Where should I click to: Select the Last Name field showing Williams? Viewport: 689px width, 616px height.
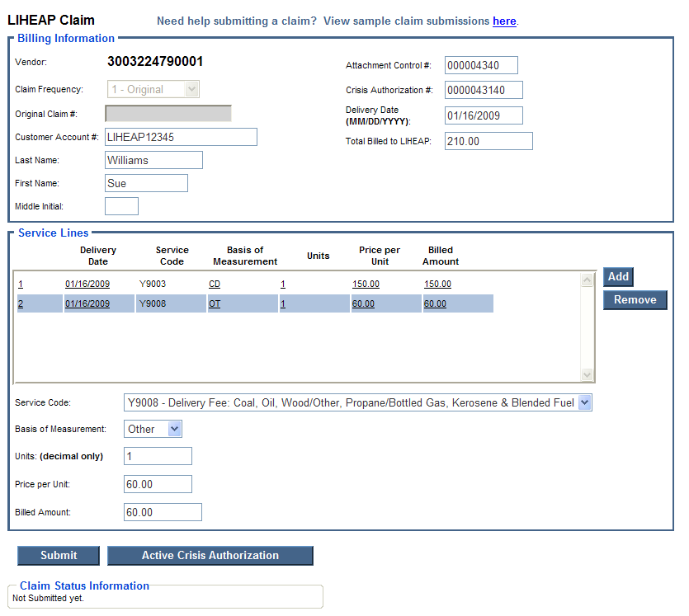coord(153,160)
